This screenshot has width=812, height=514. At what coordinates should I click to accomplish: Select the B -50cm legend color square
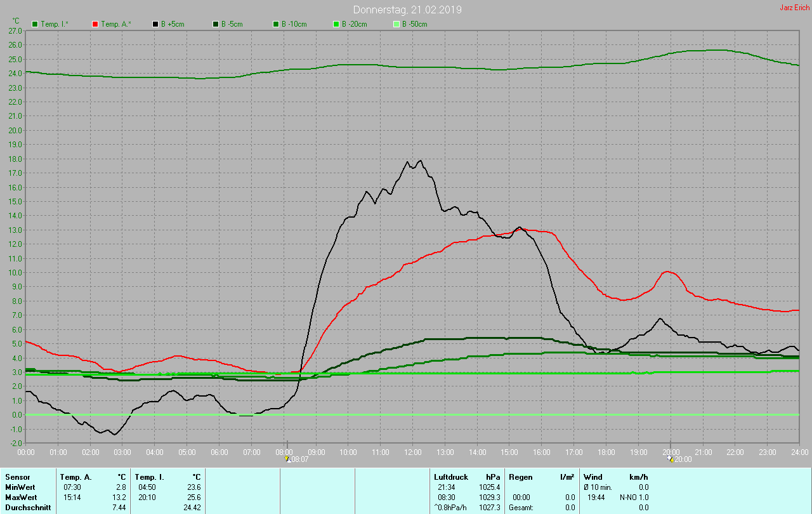396,24
